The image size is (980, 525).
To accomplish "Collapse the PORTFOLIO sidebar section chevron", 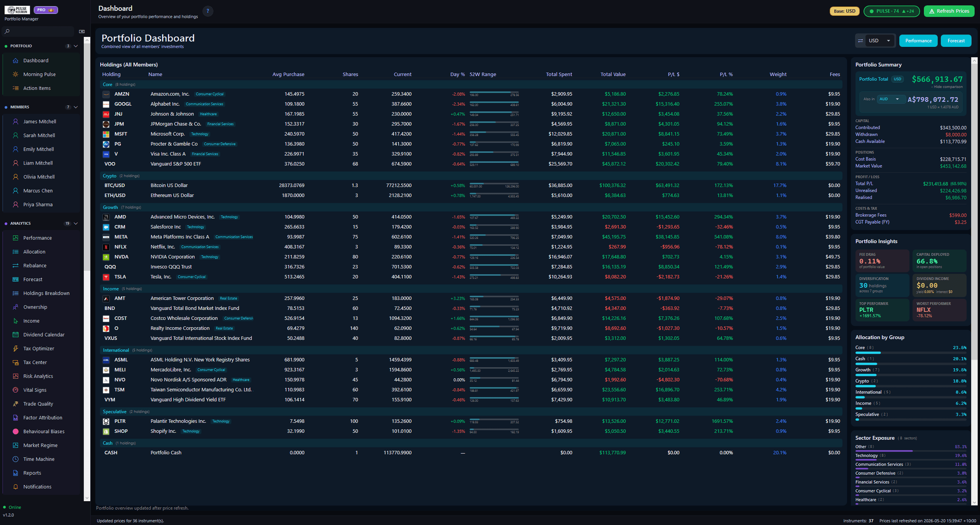I will click(x=76, y=46).
